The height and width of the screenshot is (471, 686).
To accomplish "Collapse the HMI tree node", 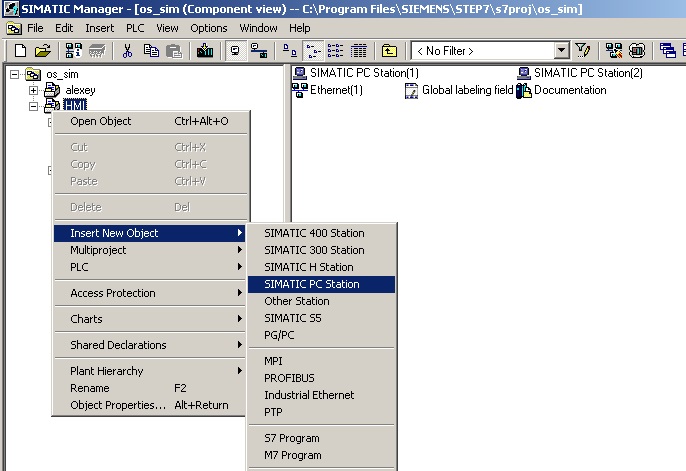I will click(x=33, y=106).
